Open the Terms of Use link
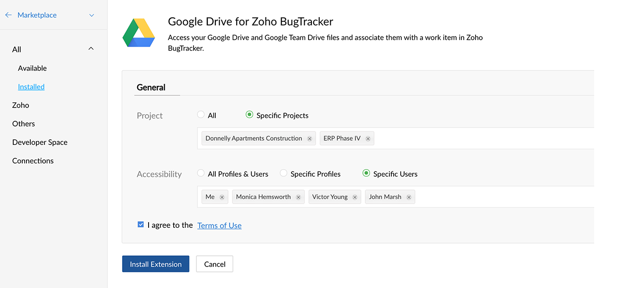This screenshot has width=644, height=288. pos(220,225)
